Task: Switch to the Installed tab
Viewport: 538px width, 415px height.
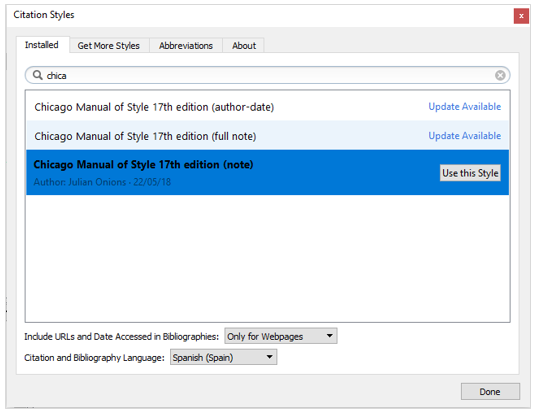Action: 42,45
